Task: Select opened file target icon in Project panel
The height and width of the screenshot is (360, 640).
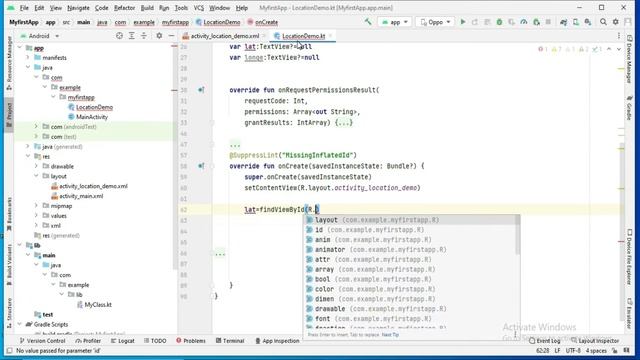Action: click(119, 36)
